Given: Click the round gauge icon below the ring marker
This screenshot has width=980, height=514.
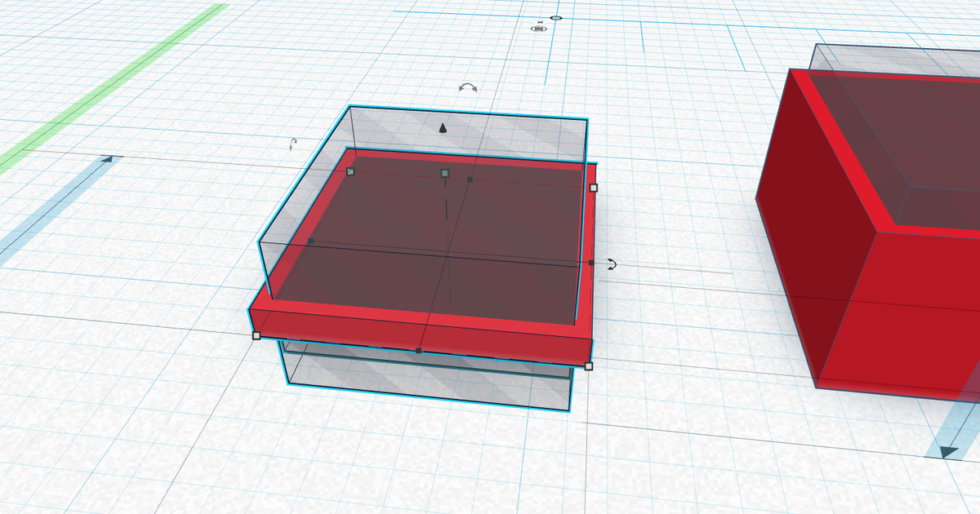Looking at the screenshot, I should pyautogui.click(x=539, y=29).
